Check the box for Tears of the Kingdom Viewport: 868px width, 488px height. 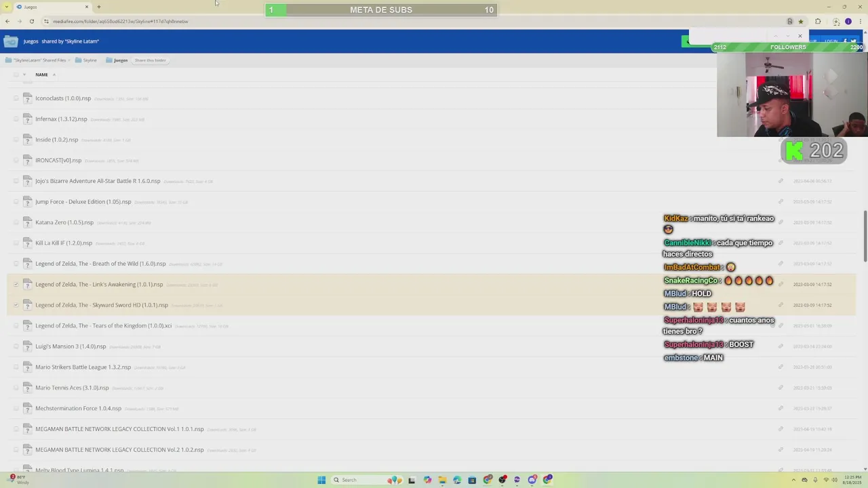[16, 326]
